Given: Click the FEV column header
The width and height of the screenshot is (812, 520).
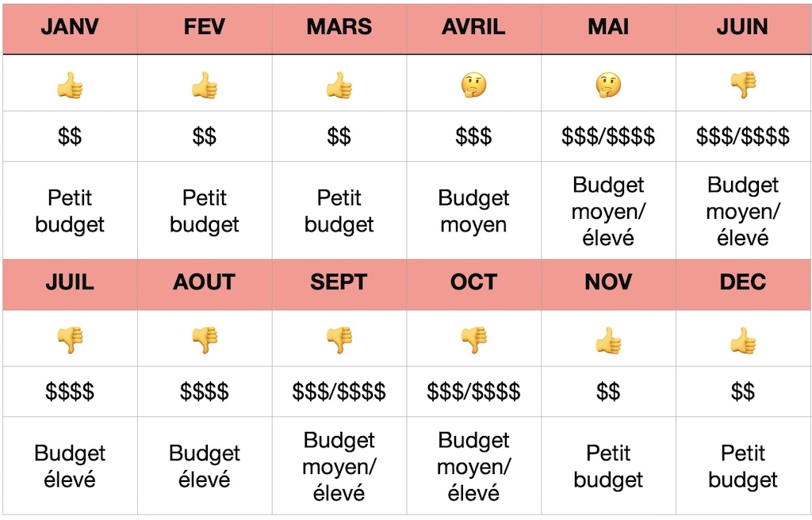Looking at the screenshot, I should coord(205,27).
